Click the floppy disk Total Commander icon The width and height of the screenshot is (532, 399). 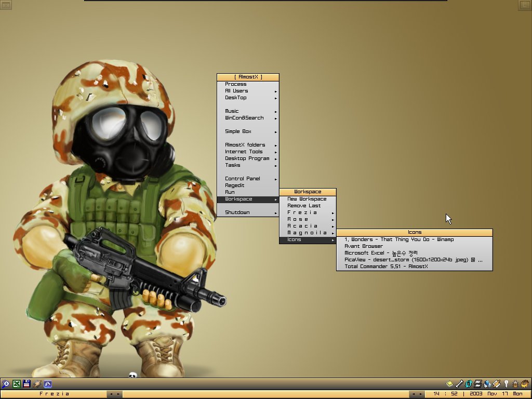click(27, 384)
